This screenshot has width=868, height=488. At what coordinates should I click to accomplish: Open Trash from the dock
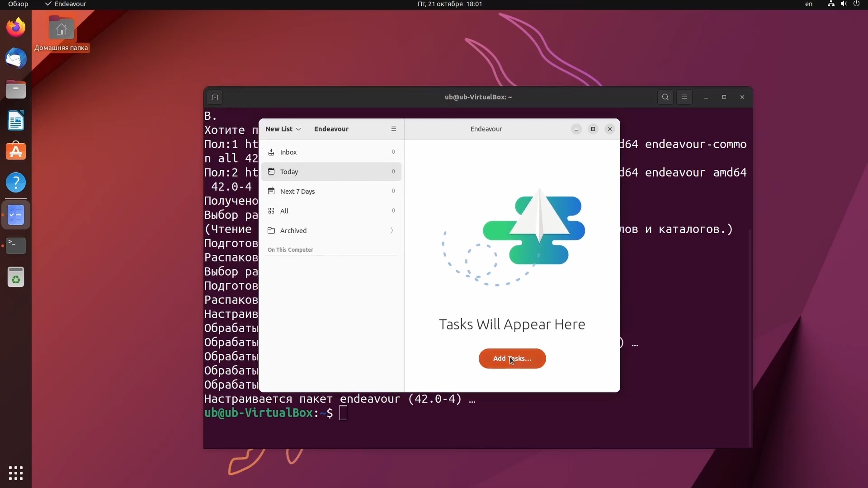click(x=16, y=277)
